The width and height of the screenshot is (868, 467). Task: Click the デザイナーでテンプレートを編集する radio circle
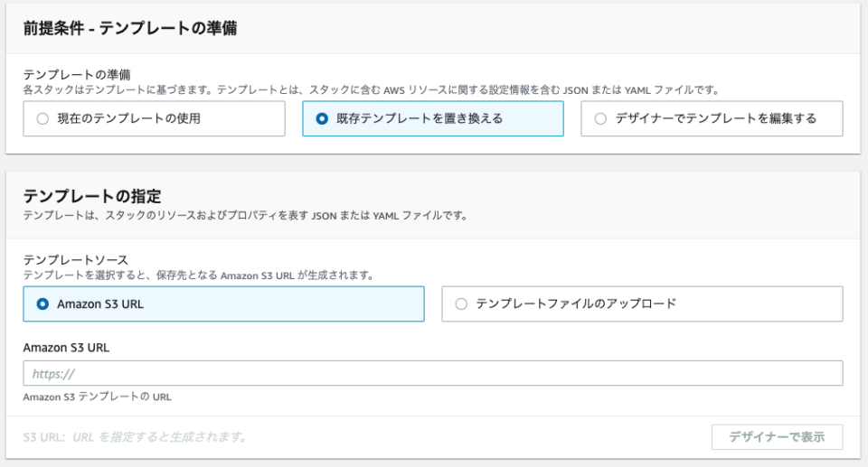tap(600, 118)
